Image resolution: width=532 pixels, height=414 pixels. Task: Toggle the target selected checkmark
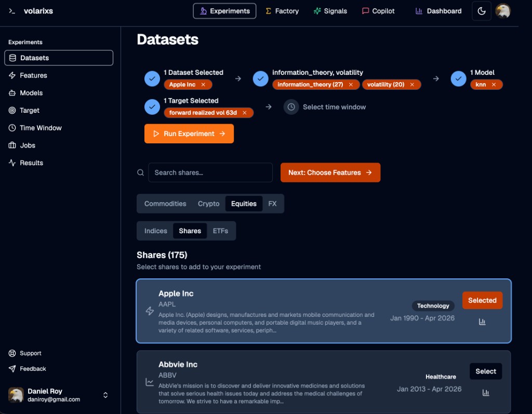[x=152, y=106]
